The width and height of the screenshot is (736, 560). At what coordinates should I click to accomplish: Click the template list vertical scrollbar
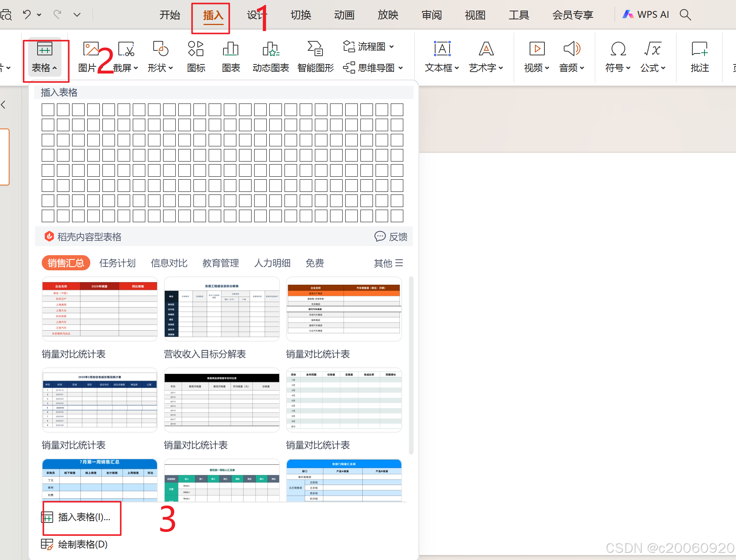[x=411, y=365]
